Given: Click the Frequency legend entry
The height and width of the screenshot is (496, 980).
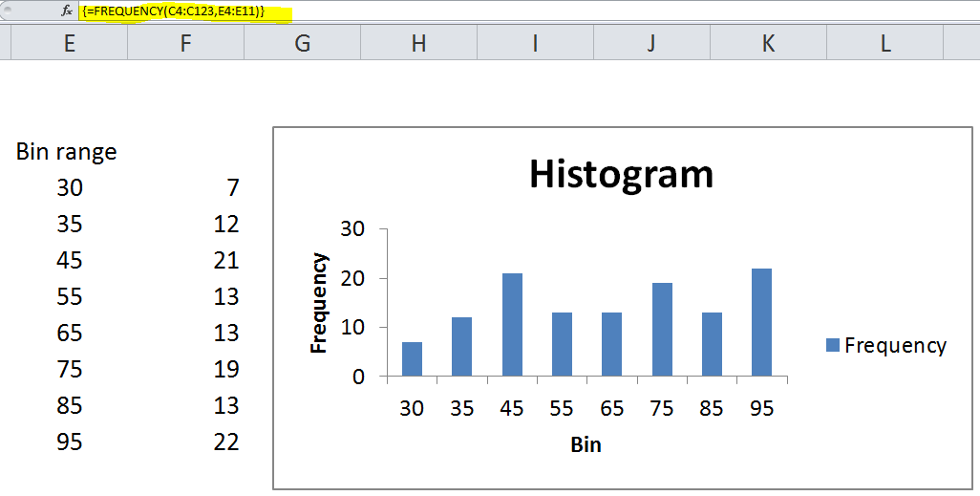Looking at the screenshot, I should 886,345.
